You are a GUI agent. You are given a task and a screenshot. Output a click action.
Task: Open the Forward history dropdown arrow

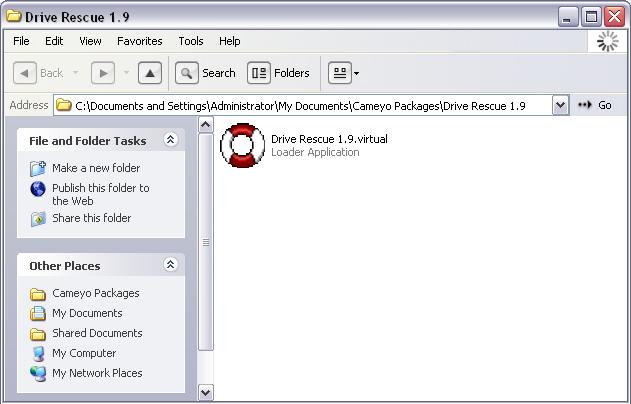point(126,73)
